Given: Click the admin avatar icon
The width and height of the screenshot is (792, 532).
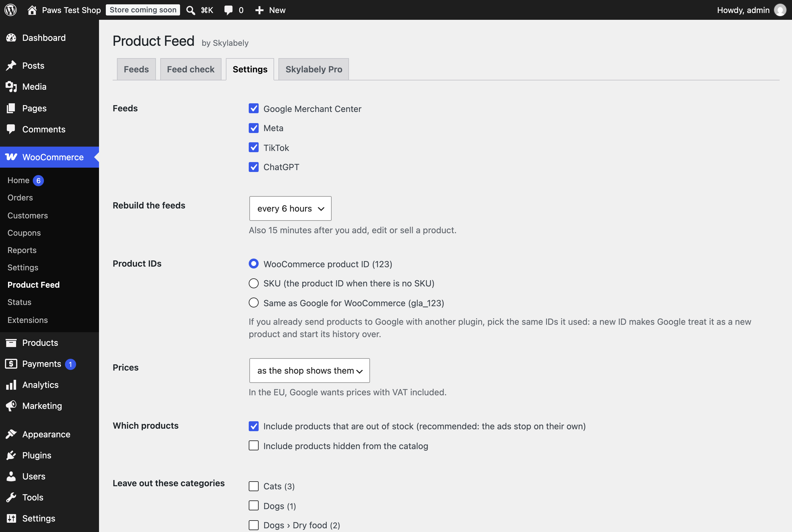Looking at the screenshot, I should [780, 10].
